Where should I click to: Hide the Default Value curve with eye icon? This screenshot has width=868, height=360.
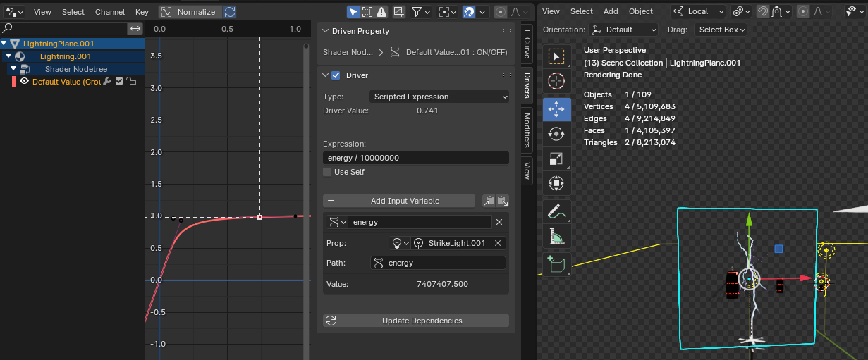tap(25, 82)
